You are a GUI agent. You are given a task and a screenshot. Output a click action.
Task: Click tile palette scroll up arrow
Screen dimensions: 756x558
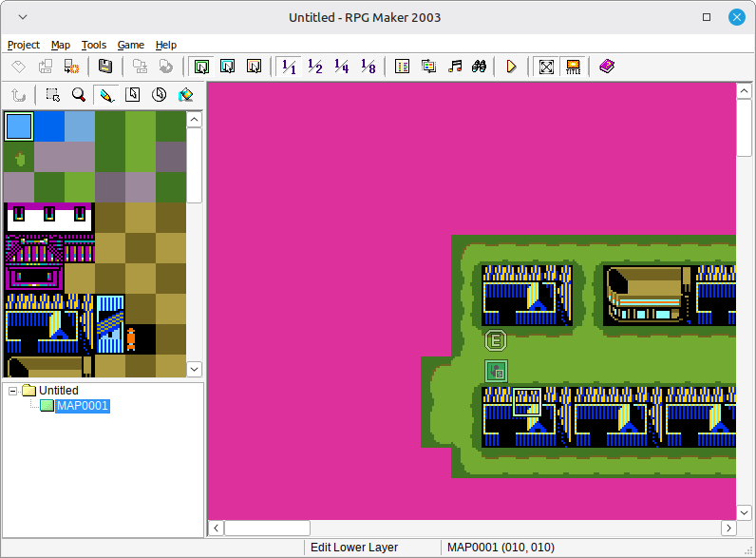194,119
